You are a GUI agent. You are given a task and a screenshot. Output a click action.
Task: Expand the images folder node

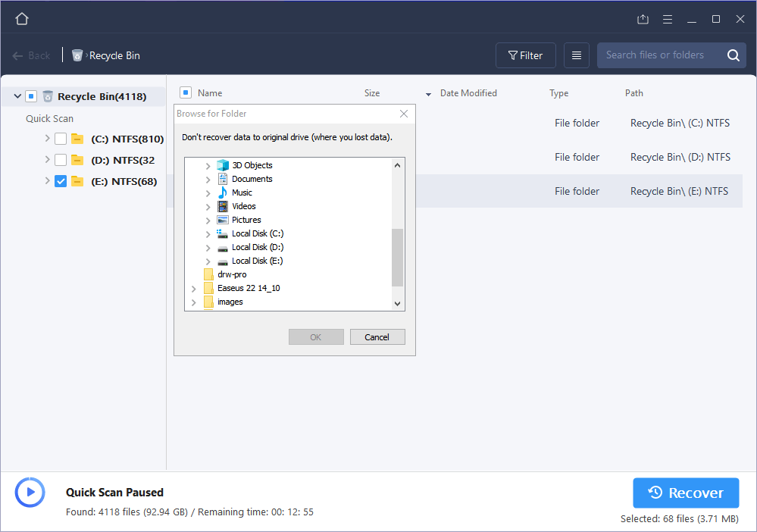coord(193,302)
